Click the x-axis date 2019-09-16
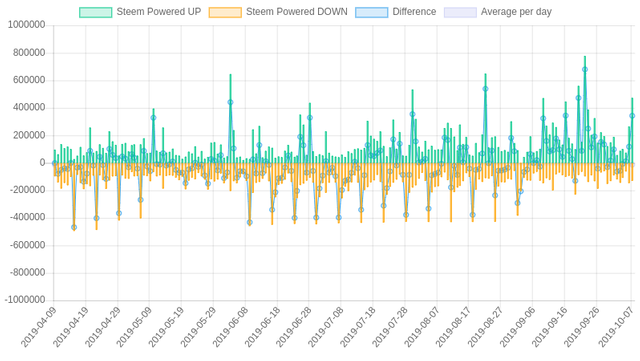 pyautogui.click(x=549, y=327)
